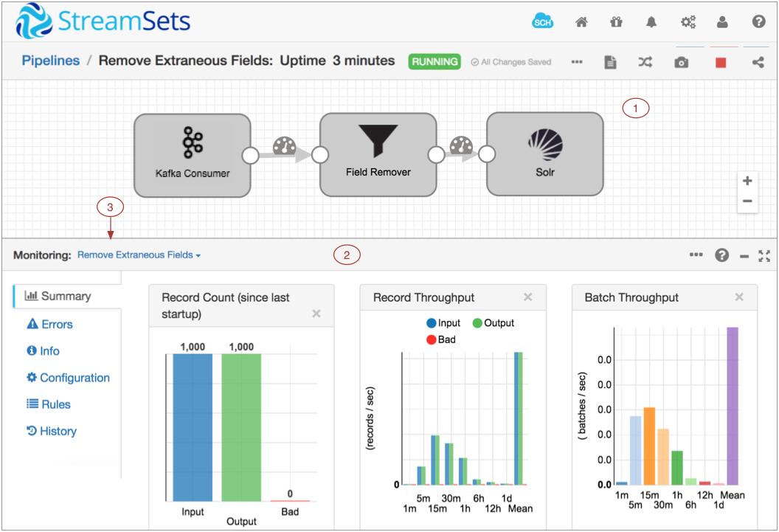Screen dimensions: 779x532
Task: Expand the Remove Extraneous Fields monitoring dropdown
Action: click(x=139, y=255)
